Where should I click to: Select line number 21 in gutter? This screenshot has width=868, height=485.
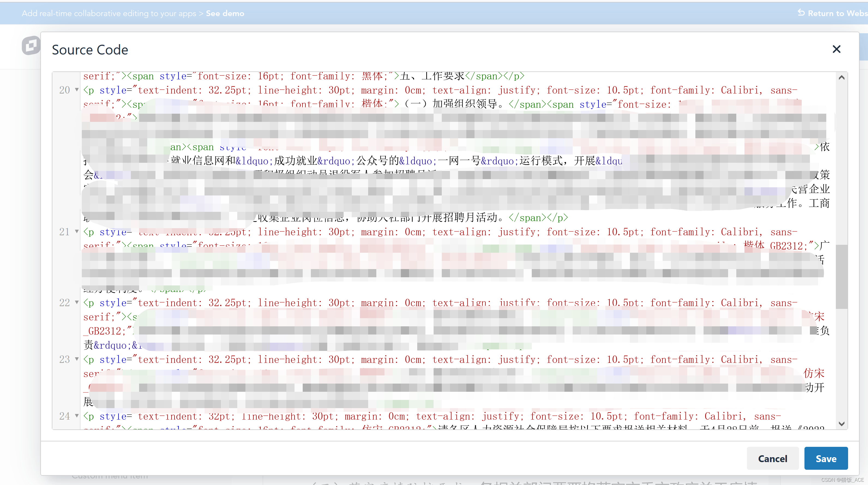64,232
